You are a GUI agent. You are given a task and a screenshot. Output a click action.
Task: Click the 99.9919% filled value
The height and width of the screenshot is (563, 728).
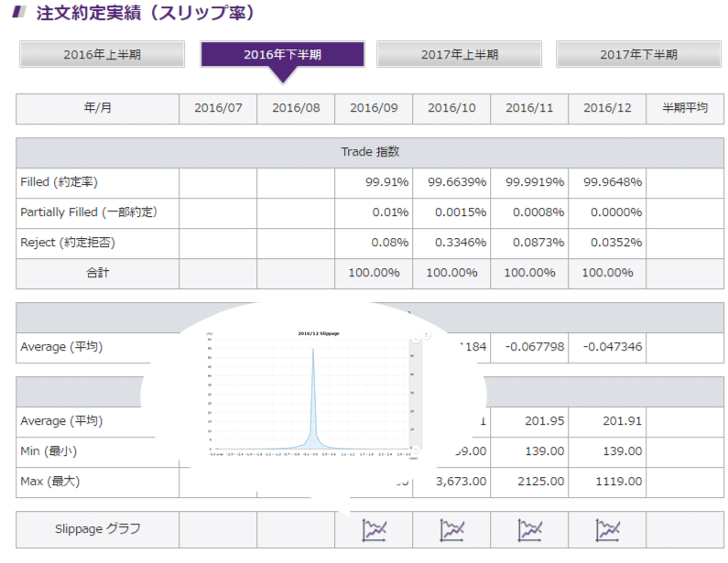[535, 182]
